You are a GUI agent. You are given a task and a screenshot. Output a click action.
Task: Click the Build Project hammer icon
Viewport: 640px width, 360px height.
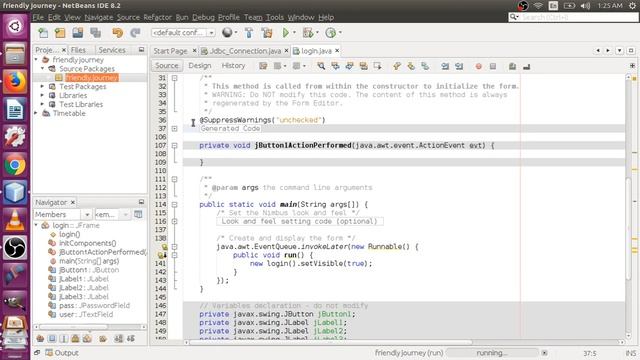(x=249, y=33)
